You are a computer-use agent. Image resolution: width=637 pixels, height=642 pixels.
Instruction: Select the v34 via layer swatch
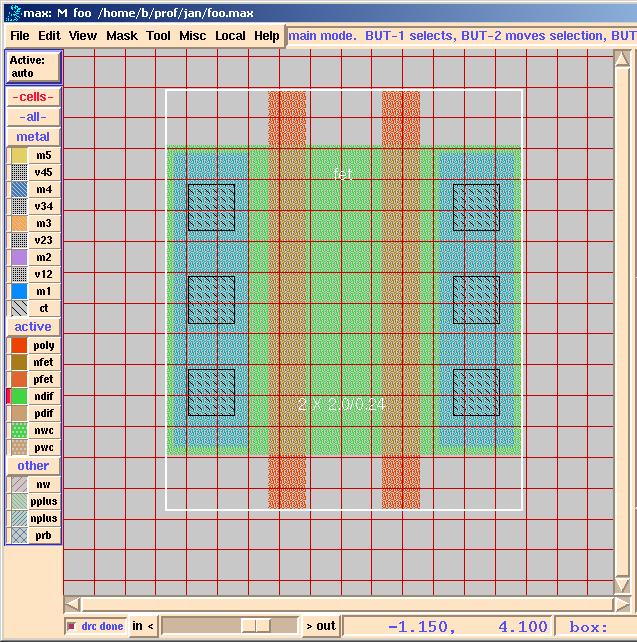pyautogui.click(x=19, y=206)
